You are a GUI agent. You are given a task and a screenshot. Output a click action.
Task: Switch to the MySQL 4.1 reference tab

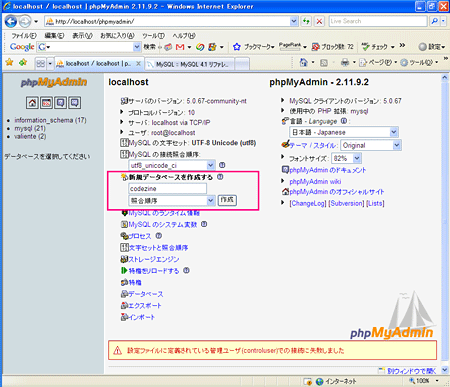click(x=190, y=64)
